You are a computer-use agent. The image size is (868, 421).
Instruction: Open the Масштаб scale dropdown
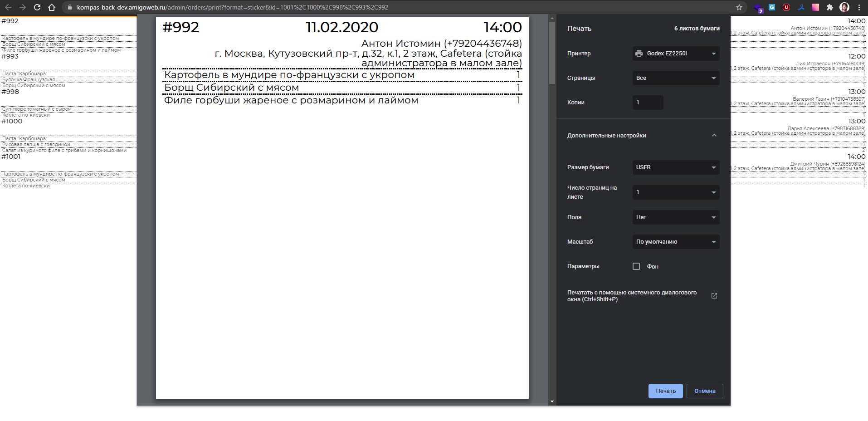[676, 242]
